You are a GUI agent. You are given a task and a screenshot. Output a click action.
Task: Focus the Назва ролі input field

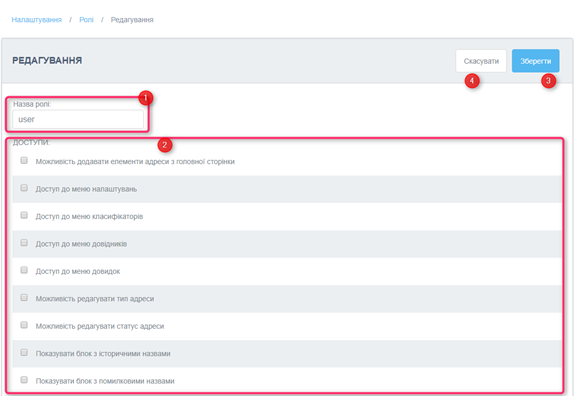(x=78, y=119)
